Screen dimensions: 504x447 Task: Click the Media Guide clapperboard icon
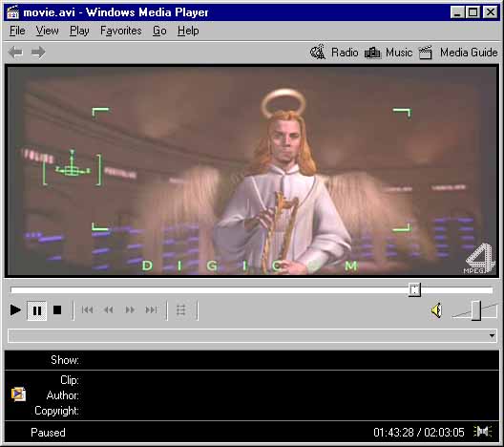[x=426, y=53]
